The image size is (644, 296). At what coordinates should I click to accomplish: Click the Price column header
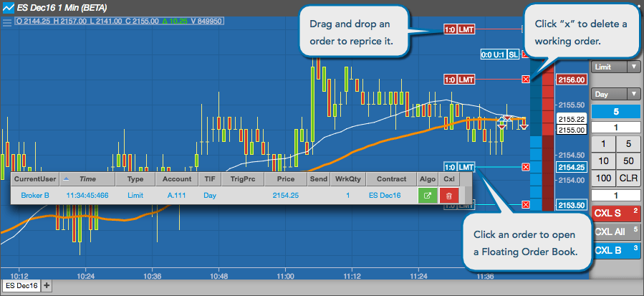point(285,179)
